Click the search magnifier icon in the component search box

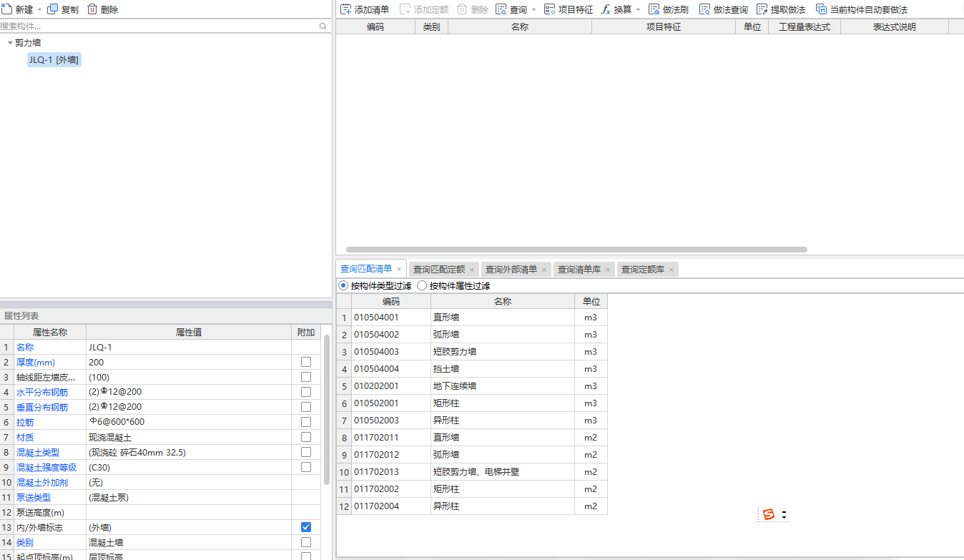[x=323, y=26]
